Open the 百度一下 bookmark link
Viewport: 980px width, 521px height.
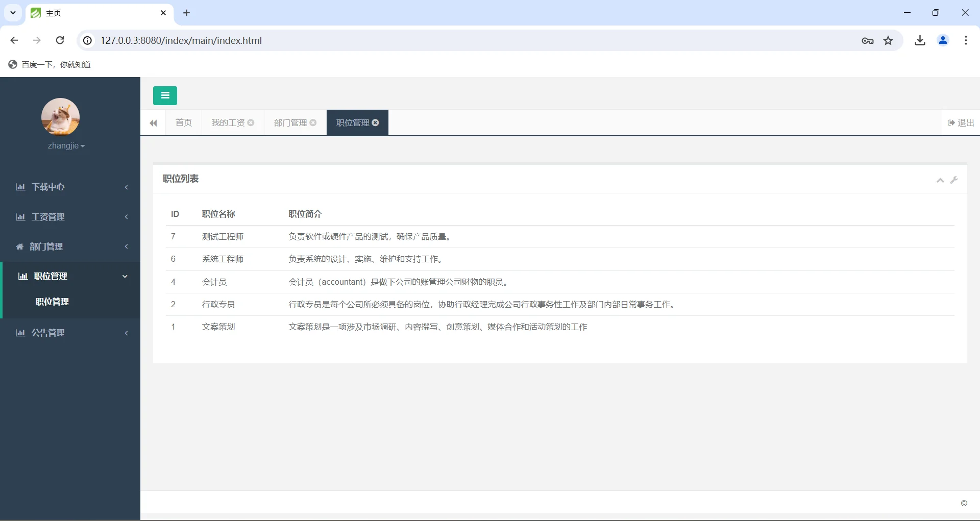49,64
